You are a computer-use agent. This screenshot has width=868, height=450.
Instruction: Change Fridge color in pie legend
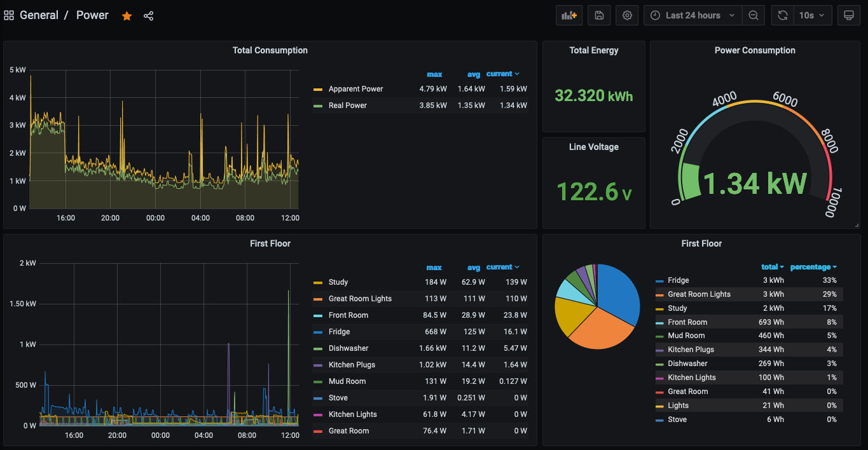coord(660,280)
